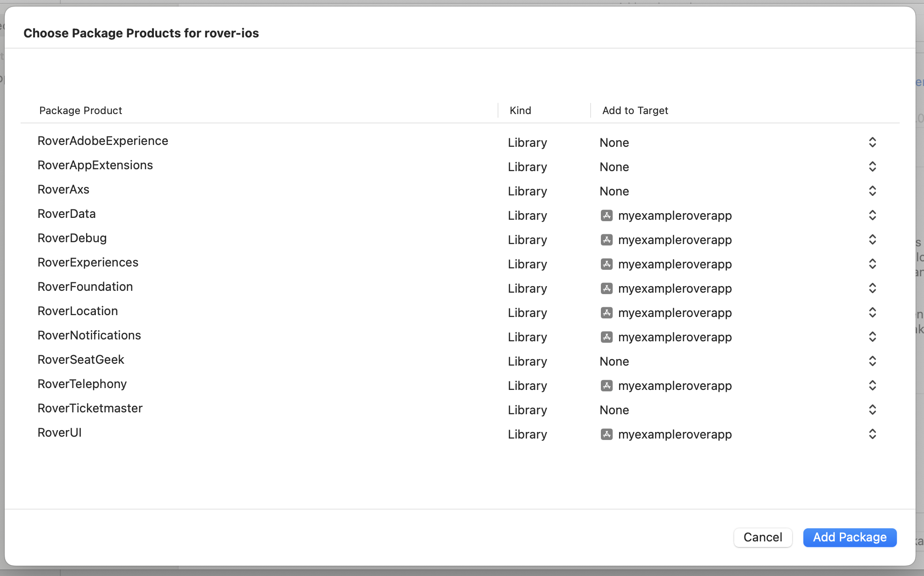Open target dropdown arrows for RoverTicketmaster
The width and height of the screenshot is (924, 576).
pos(872,410)
